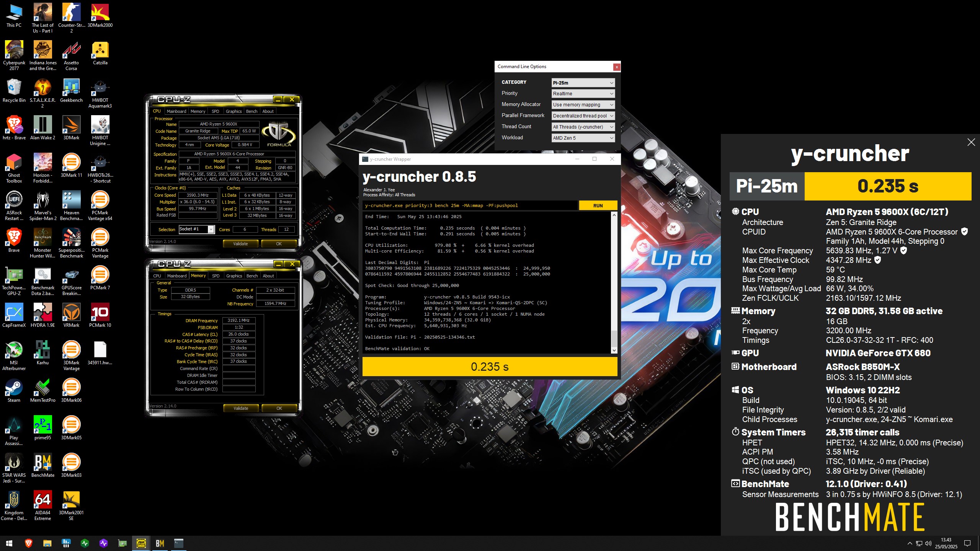This screenshot has height=551, width=980.
Task: Open the Recycle Bin icon
Action: click(x=14, y=91)
